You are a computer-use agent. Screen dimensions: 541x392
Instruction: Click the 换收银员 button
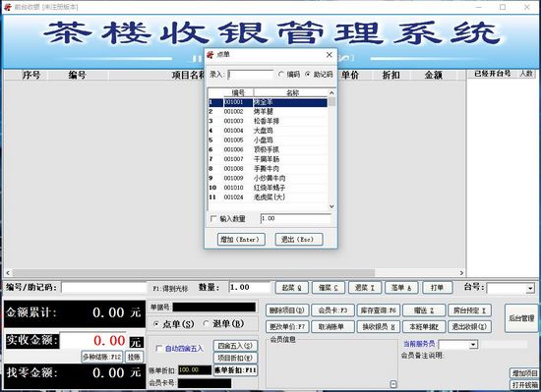point(379,326)
